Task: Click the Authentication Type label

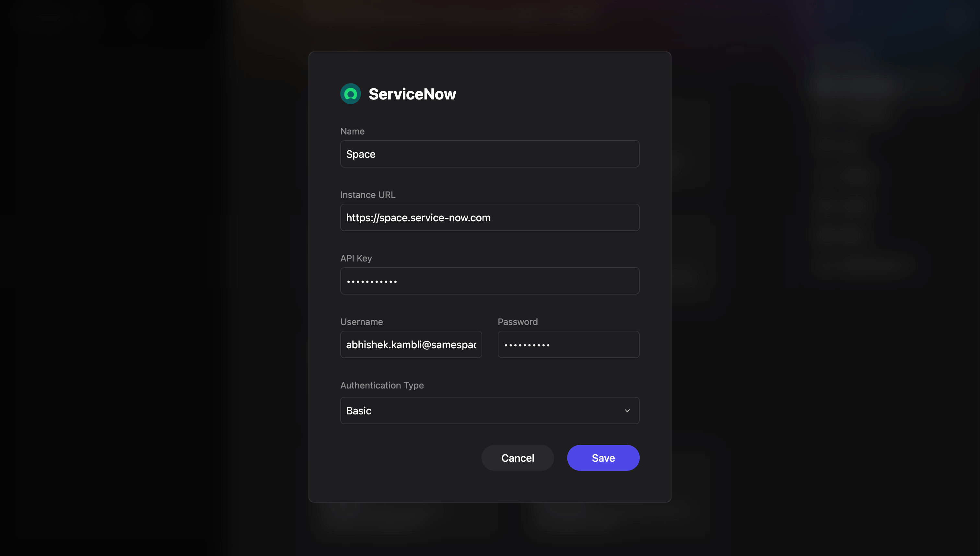Action: point(382,385)
